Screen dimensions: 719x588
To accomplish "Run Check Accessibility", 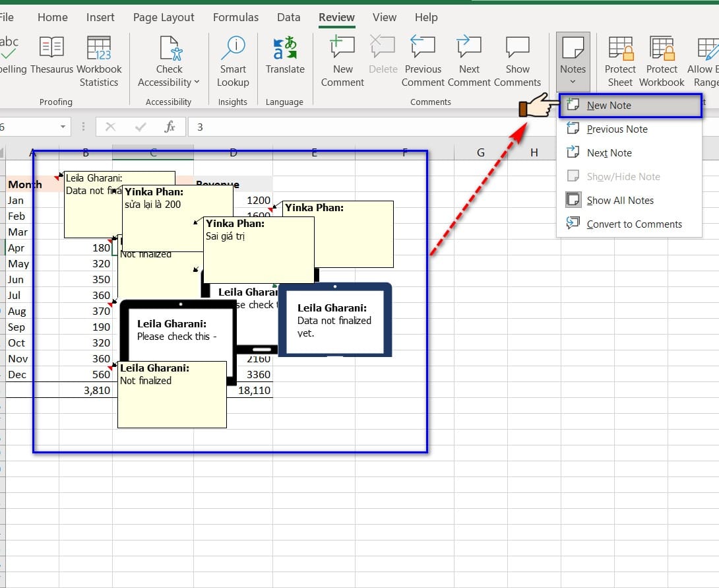I will (x=170, y=61).
